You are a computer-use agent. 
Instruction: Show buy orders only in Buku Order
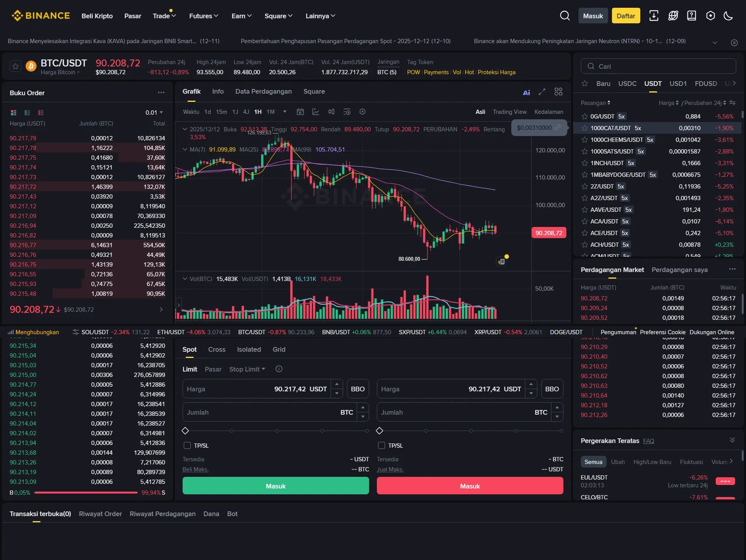27,113
